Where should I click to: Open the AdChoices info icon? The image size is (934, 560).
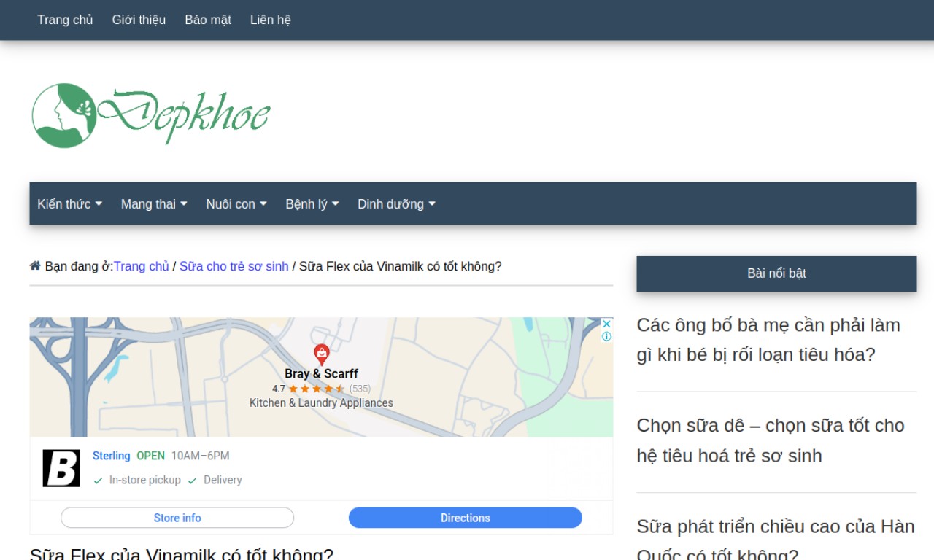(606, 336)
